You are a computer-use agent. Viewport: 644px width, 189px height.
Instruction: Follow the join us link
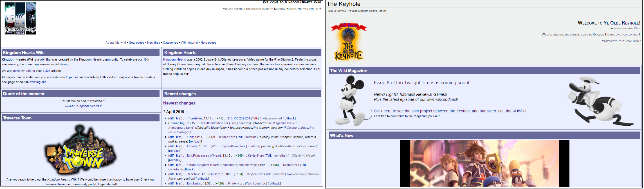pos(74,77)
